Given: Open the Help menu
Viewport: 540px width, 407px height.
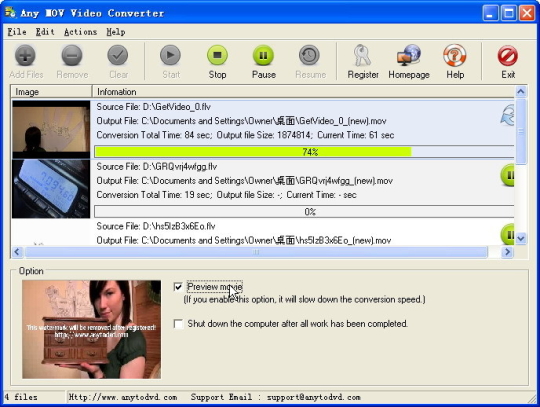Looking at the screenshot, I should point(116,32).
